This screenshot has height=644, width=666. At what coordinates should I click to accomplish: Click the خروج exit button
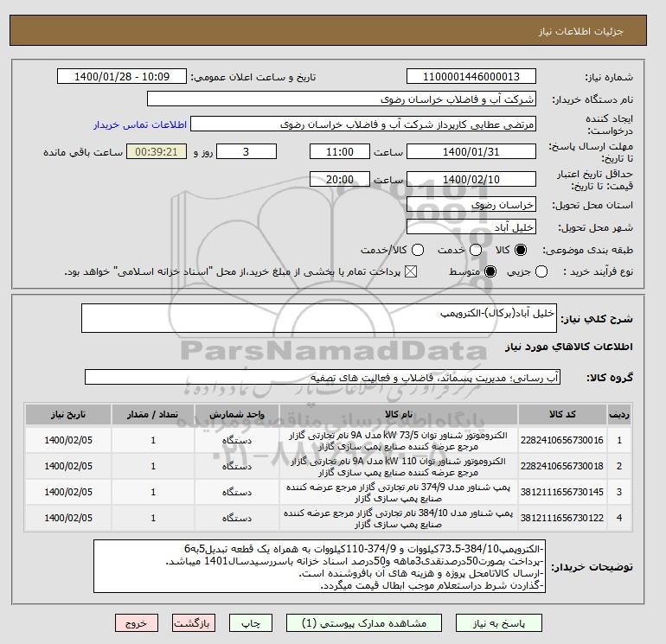137,623
